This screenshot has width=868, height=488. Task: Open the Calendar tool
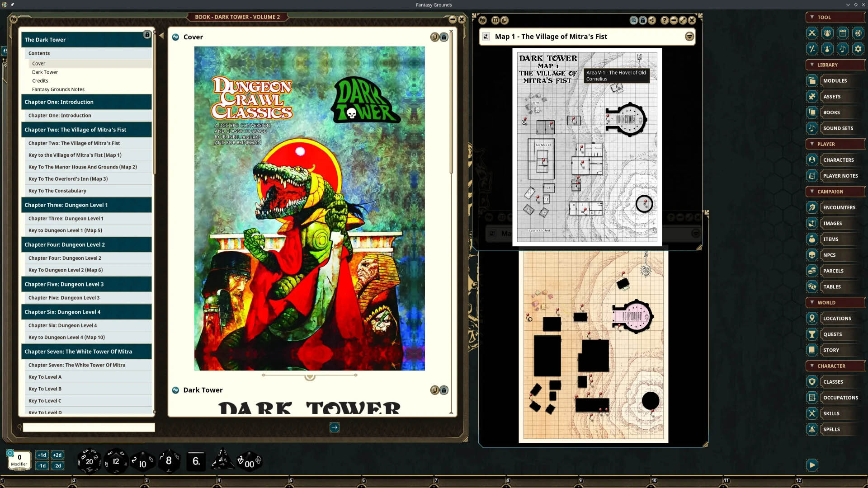pos(843,33)
